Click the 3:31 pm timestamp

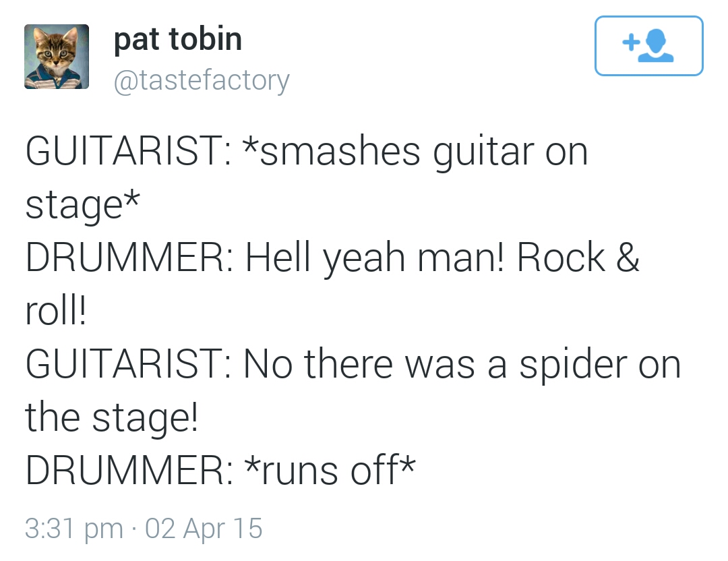(73, 528)
